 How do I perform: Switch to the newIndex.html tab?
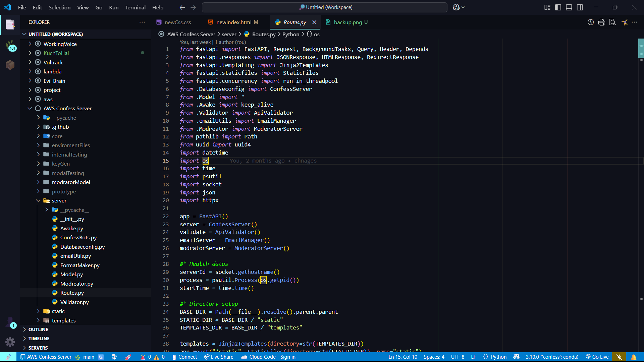(233, 22)
